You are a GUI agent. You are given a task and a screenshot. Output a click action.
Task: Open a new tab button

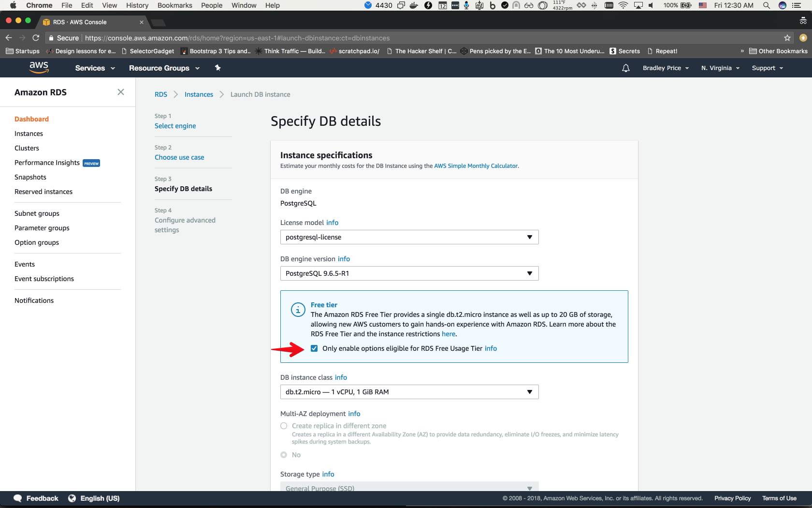tap(158, 23)
